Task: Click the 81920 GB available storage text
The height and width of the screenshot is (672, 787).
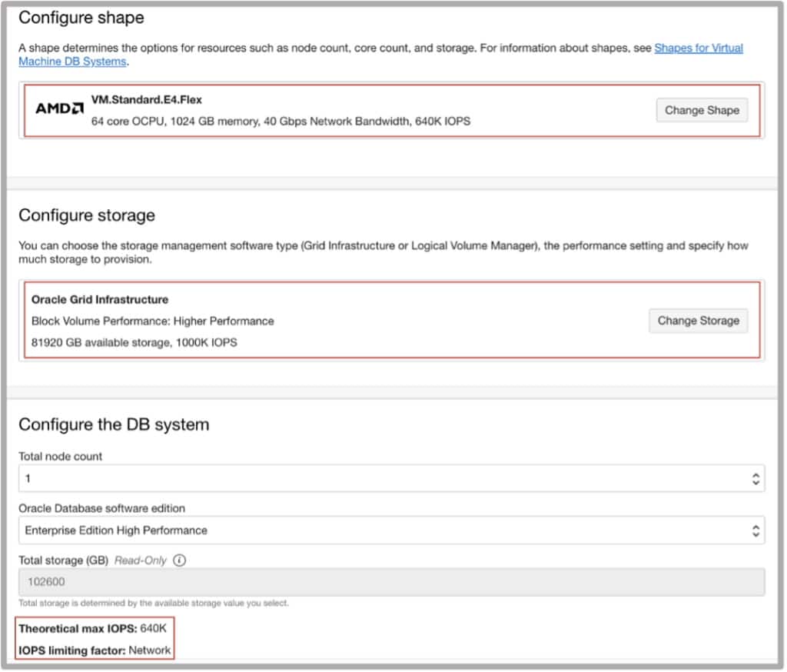Action: click(x=134, y=342)
